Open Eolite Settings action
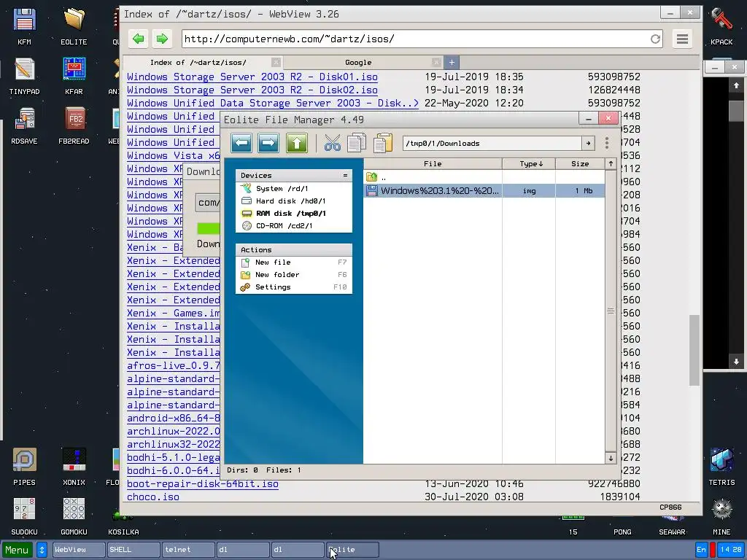Image resolution: width=747 pixels, height=560 pixels. click(294, 287)
